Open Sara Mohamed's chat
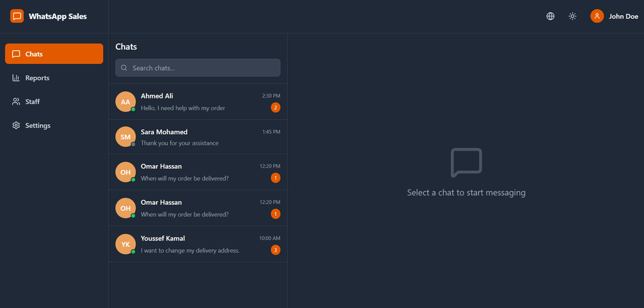 tap(197, 137)
